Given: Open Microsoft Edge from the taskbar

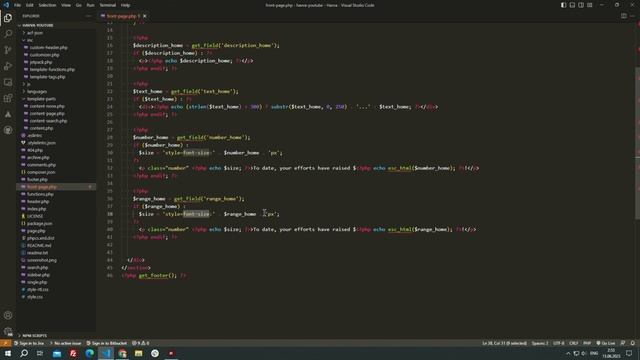Looking at the screenshot, I should tap(89, 353).
